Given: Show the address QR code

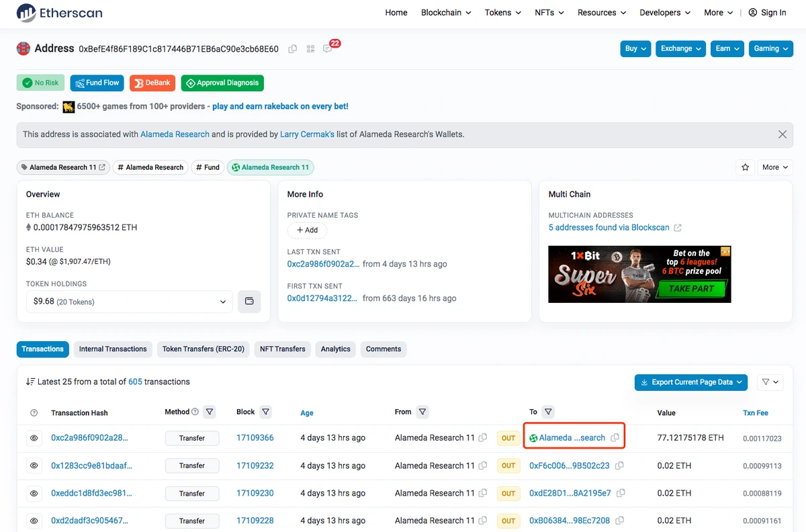Looking at the screenshot, I should pos(310,49).
